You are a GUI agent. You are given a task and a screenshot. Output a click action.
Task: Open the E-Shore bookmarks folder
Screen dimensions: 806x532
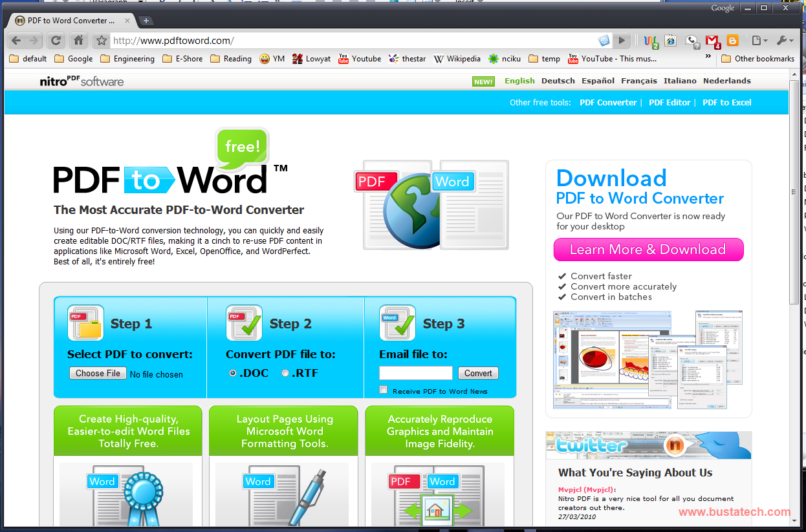[x=182, y=59]
